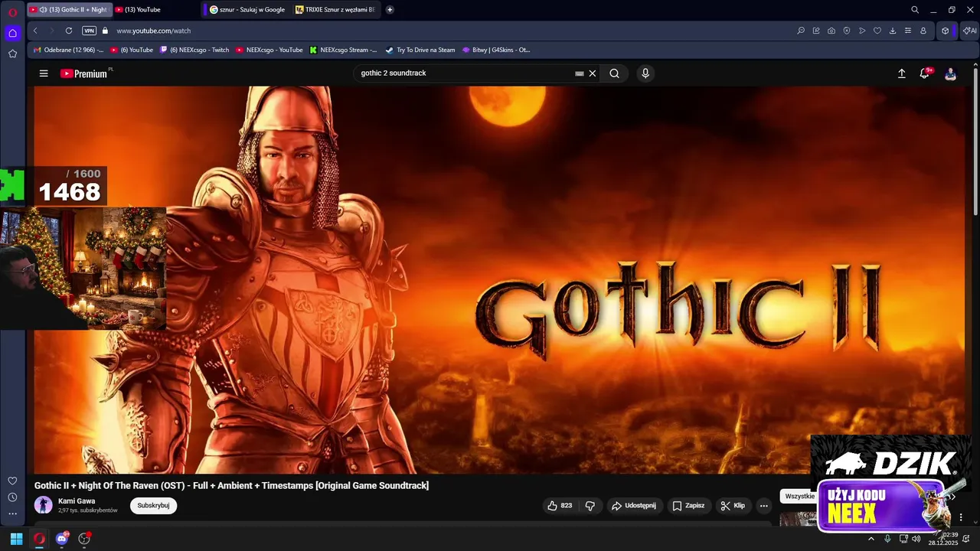Open the extensions cube icon
This screenshot has width=980, height=551.
tap(946, 31)
